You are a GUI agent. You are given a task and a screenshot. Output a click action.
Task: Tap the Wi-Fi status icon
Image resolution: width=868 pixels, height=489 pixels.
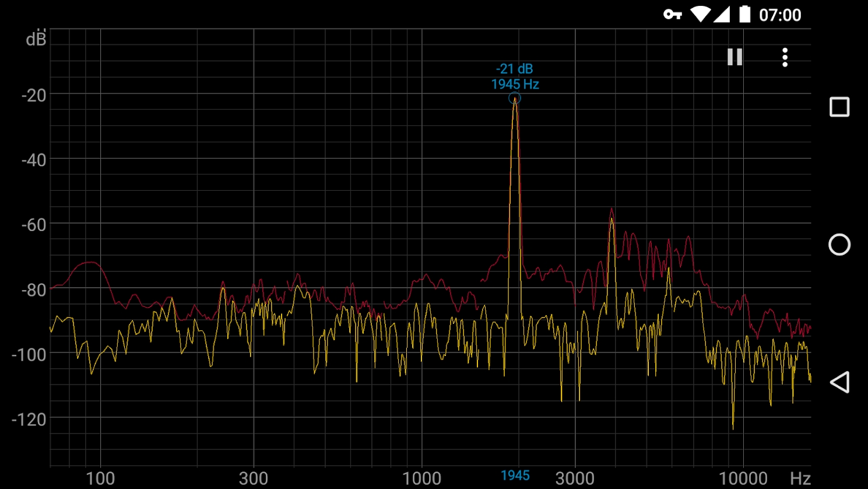point(701,13)
